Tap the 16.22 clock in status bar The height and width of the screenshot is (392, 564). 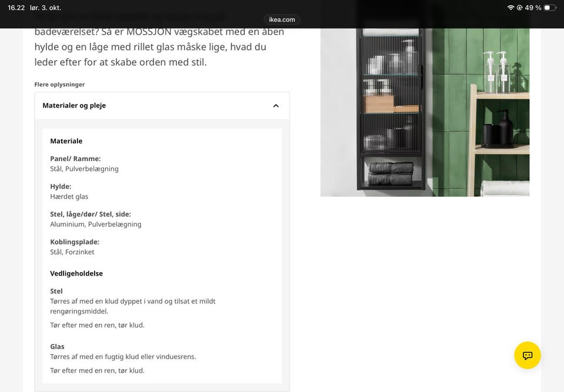tap(16, 8)
